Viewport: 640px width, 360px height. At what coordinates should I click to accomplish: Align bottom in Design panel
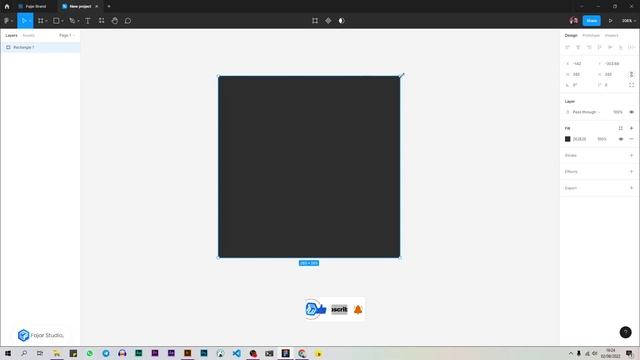point(620,47)
